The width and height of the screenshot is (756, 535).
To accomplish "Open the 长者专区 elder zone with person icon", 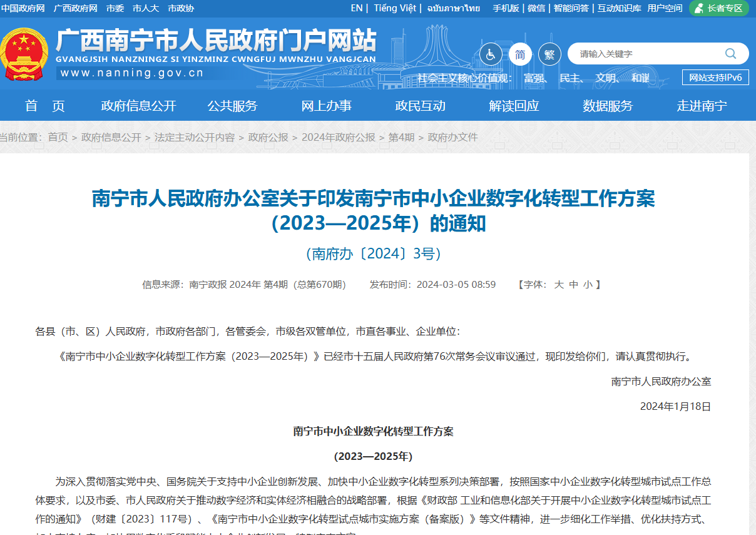I will coord(718,9).
